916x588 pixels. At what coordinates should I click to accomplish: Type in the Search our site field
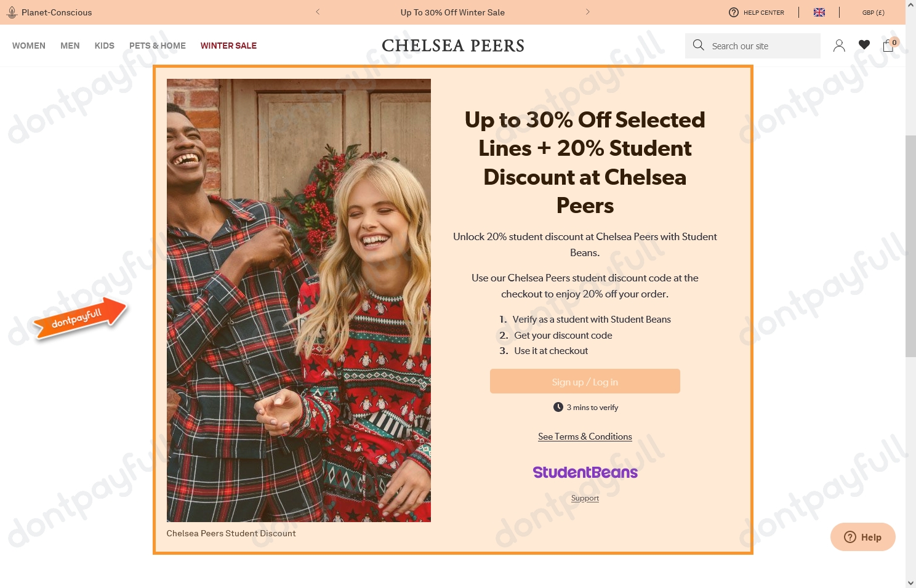point(760,45)
